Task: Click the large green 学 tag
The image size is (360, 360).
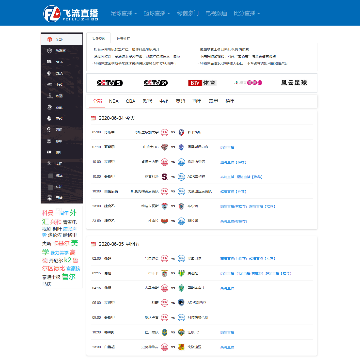Action: [x=45, y=252]
